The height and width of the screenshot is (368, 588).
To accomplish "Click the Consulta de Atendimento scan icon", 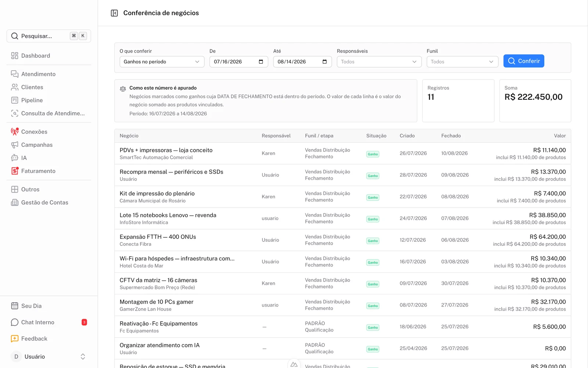I will 15,113.
